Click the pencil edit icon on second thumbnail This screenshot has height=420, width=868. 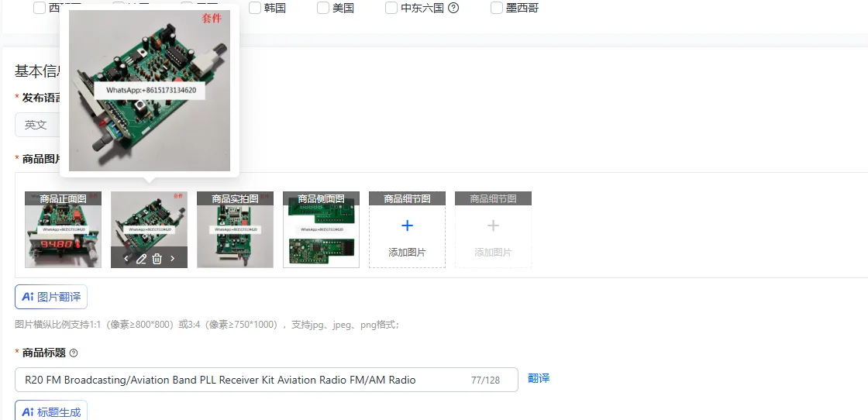point(141,258)
